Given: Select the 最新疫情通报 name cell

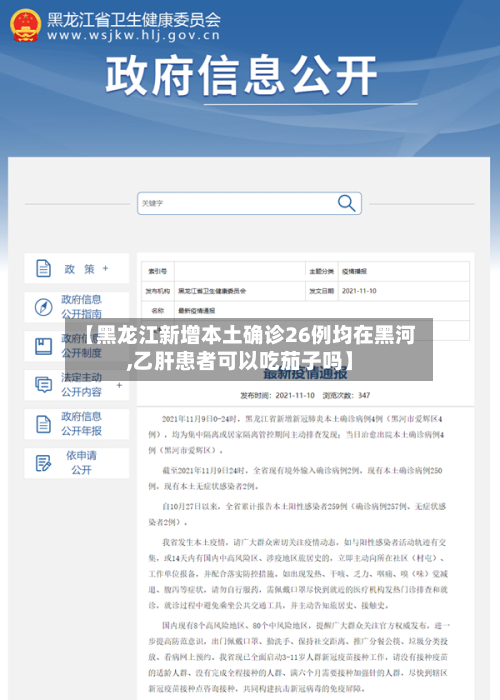Looking at the screenshot, I should point(322,311).
